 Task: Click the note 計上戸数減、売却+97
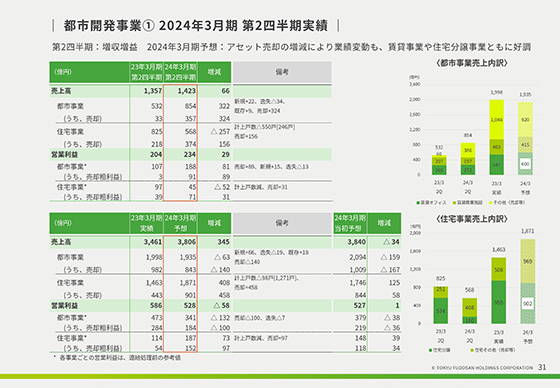coord(261,338)
